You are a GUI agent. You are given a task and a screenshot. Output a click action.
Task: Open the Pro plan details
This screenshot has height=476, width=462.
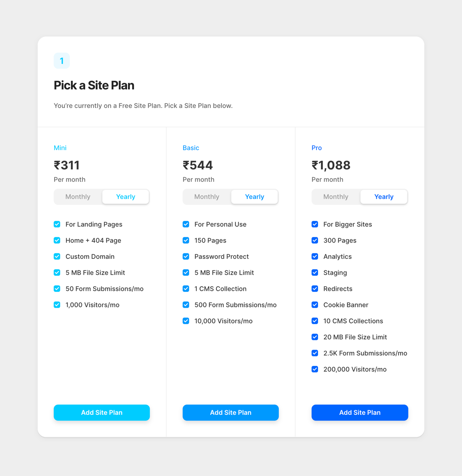click(x=316, y=147)
